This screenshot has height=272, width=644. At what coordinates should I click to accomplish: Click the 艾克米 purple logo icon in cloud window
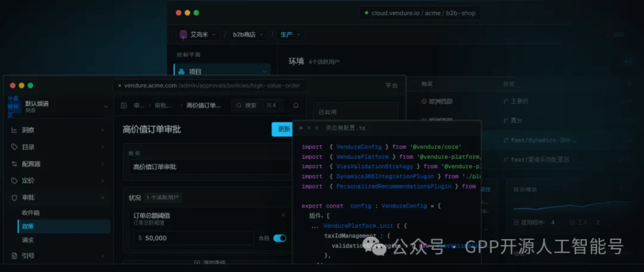point(183,35)
